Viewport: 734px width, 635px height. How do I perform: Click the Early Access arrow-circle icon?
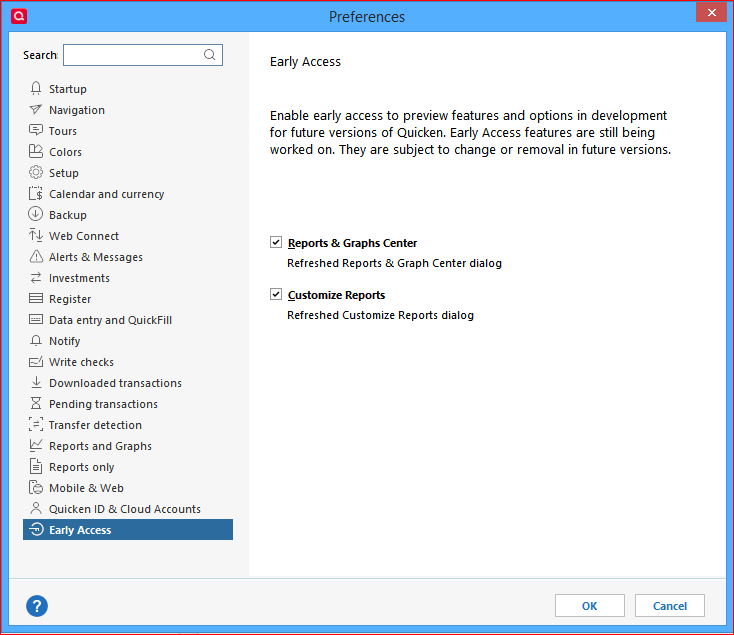[36, 529]
